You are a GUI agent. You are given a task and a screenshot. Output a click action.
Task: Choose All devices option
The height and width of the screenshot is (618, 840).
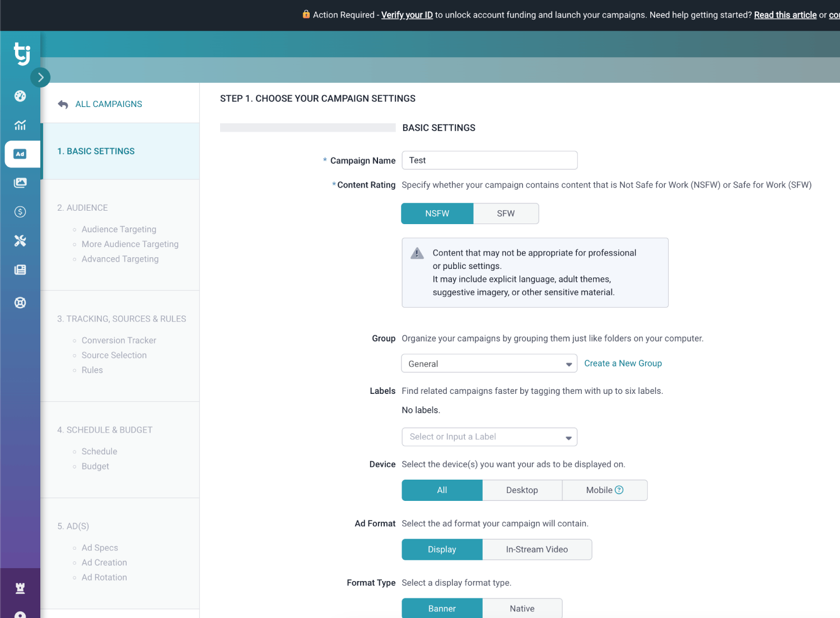click(x=442, y=490)
